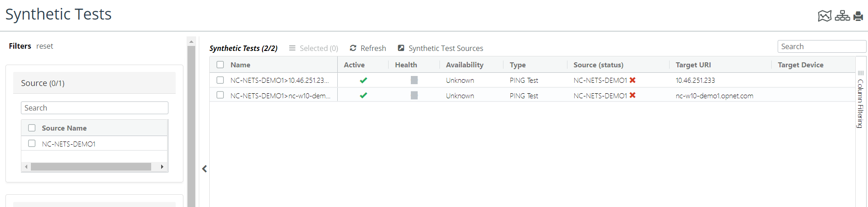Click the Selected (0) list menu icon
868x207 pixels.
pyautogui.click(x=292, y=48)
